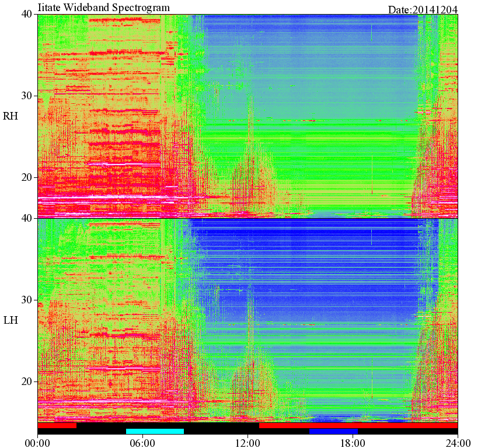
Task: Click the dark blue bar in the status strip
Action: (x=333, y=431)
